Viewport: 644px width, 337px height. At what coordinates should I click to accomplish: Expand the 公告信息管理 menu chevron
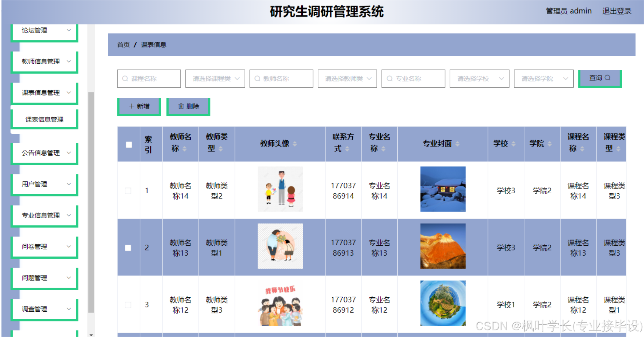[x=69, y=153]
